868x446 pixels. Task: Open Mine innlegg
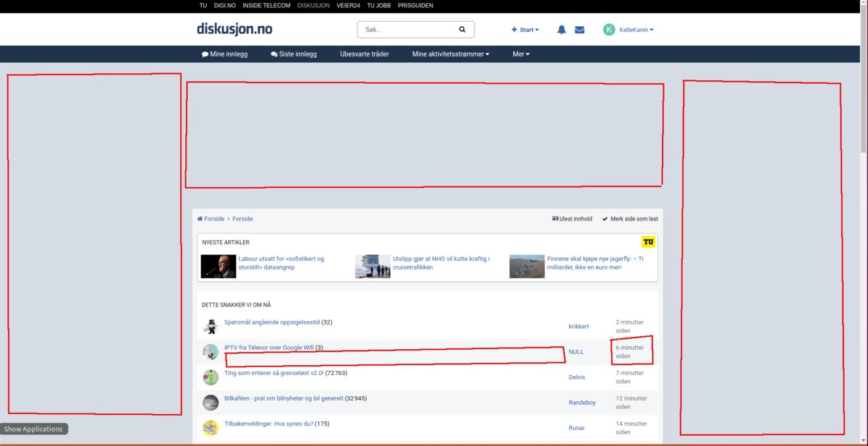[224, 54]
